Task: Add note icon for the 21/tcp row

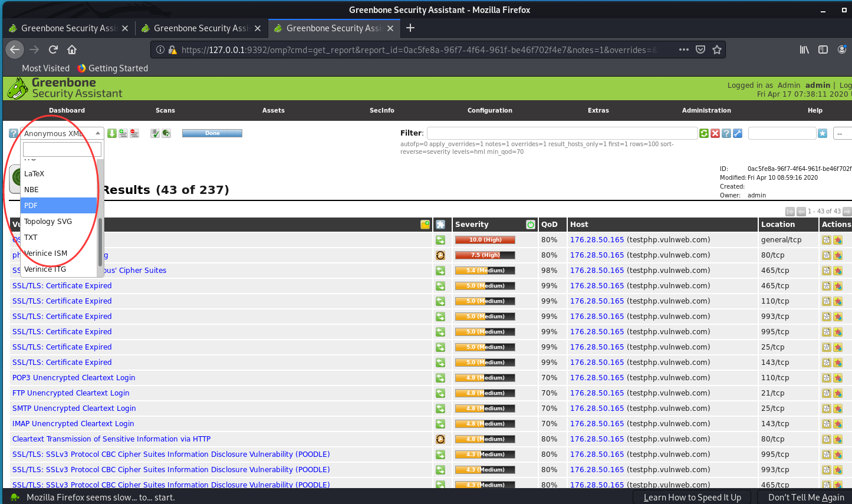Action: (x=827, y=393)
